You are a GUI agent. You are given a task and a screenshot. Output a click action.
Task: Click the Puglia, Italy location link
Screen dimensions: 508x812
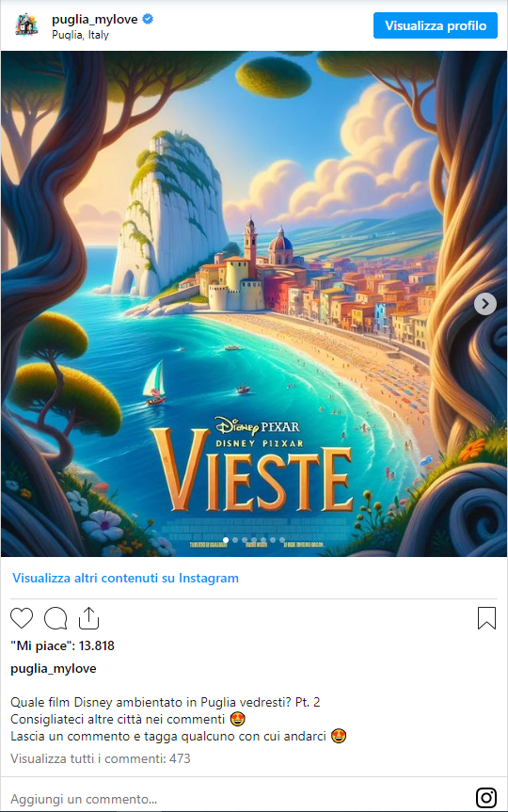80,35
